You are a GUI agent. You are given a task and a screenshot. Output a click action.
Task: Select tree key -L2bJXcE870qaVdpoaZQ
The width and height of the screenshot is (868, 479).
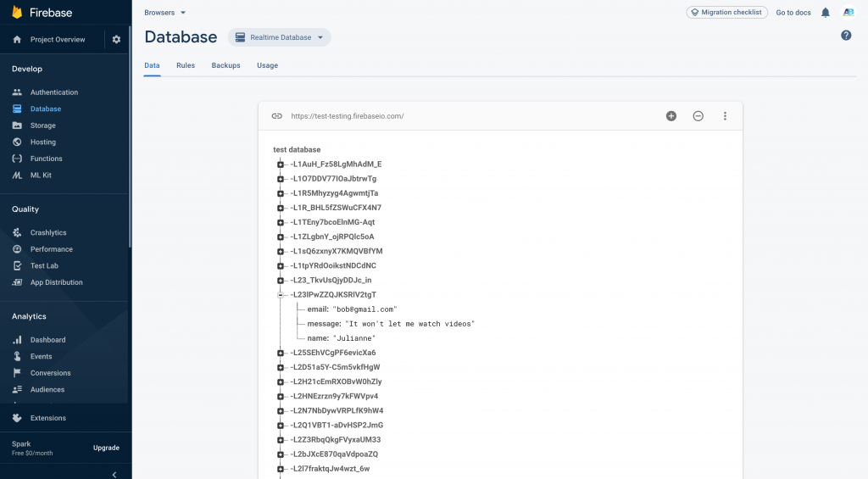[x=334, y=454]
